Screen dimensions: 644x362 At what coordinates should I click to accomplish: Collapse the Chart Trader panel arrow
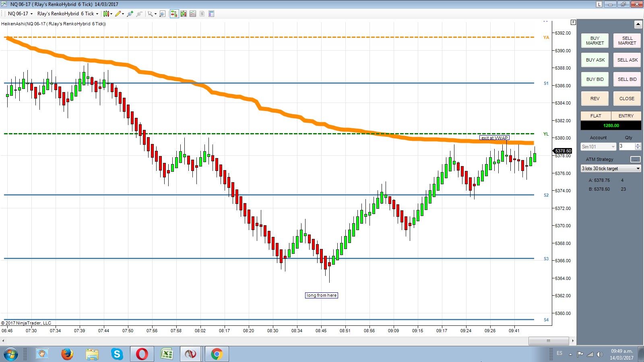coord(638,25)
